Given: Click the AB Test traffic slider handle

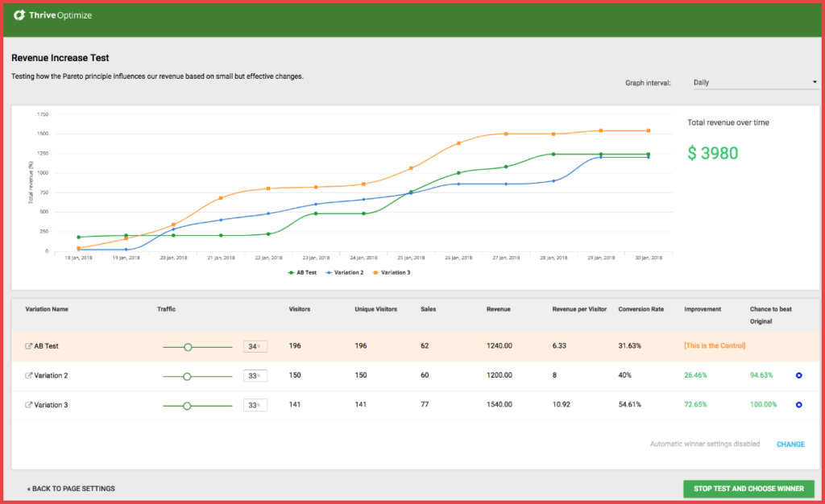Looking at the screenshot, I should click(188, 347).
